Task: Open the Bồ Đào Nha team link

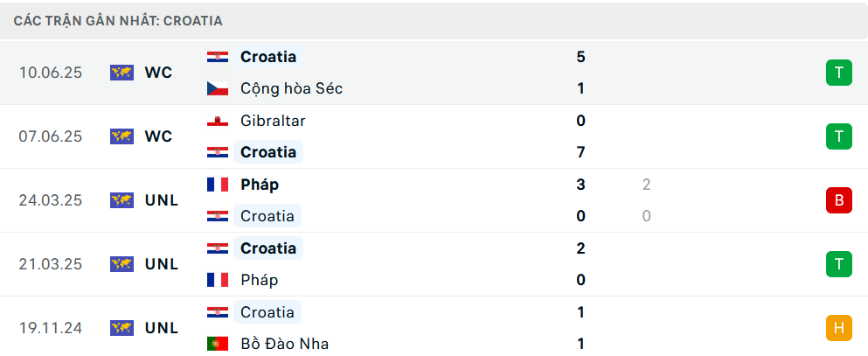Action: 285,344
